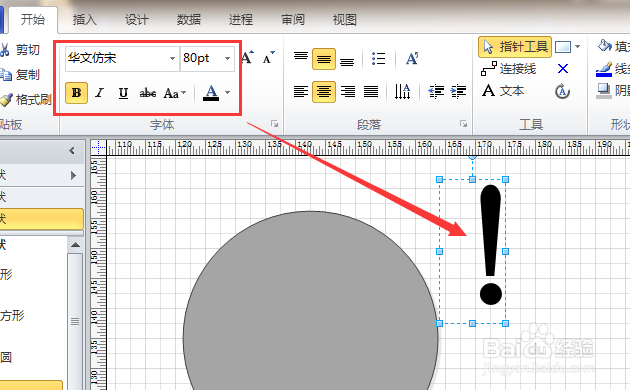This screenshot has height=390, width=630.
Task: Open rectangle tool dropdown arrow
Action: (577, 47)
